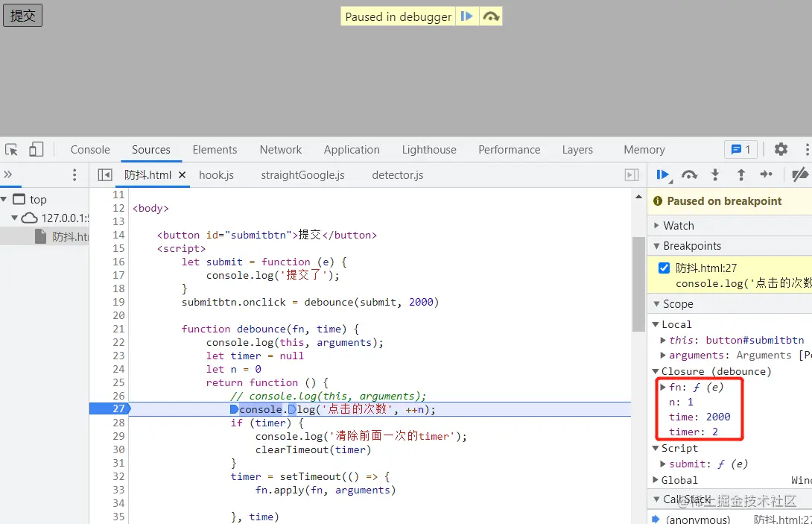
Task: Click the timer: 2 closure value
Action: (x=693, y=432)
